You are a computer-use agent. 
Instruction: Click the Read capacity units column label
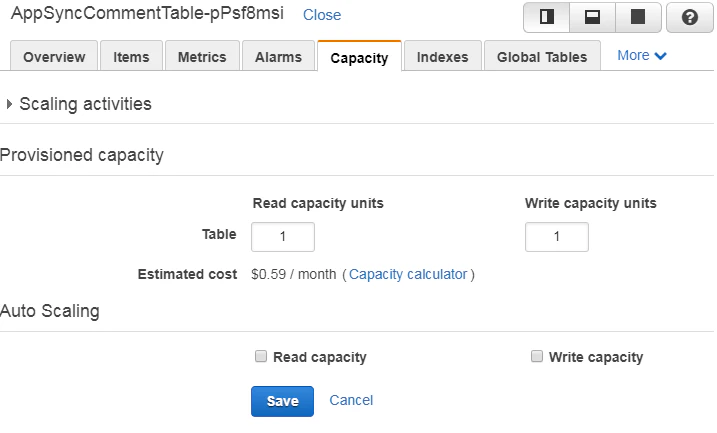tap(318, 203)
